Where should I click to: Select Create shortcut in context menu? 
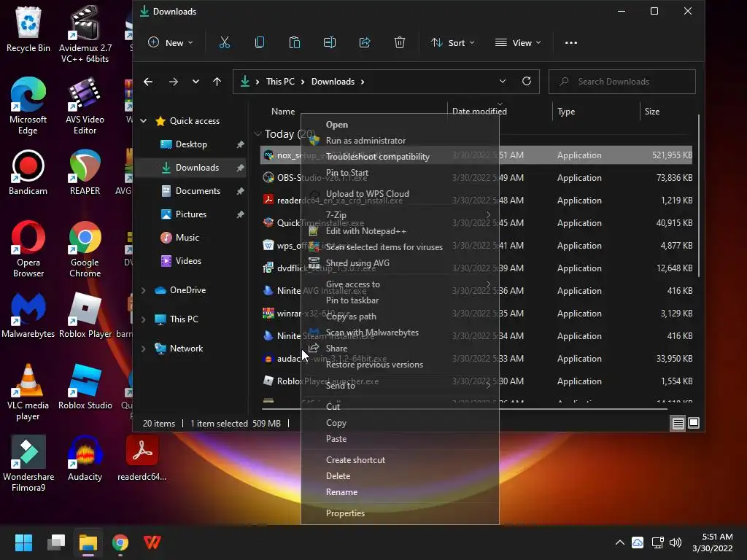point(400,460)
